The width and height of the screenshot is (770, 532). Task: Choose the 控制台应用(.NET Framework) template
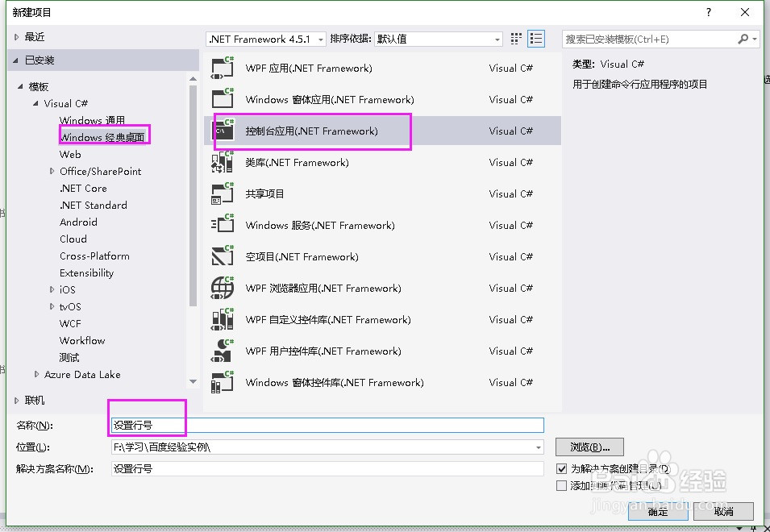click(223, 131)
